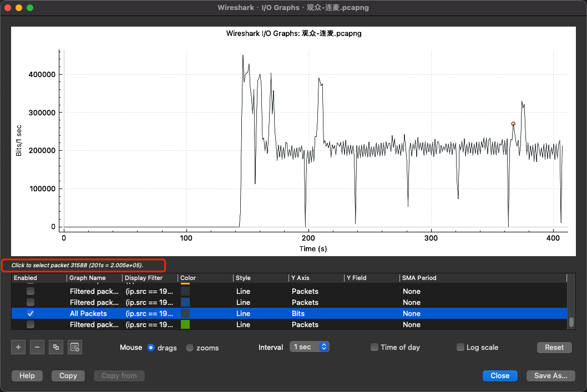The height and width of the screenshot is (392, 587).
Task: Click the 'Bits/1 sec' y-axis label
Action: tap(19, 141)
